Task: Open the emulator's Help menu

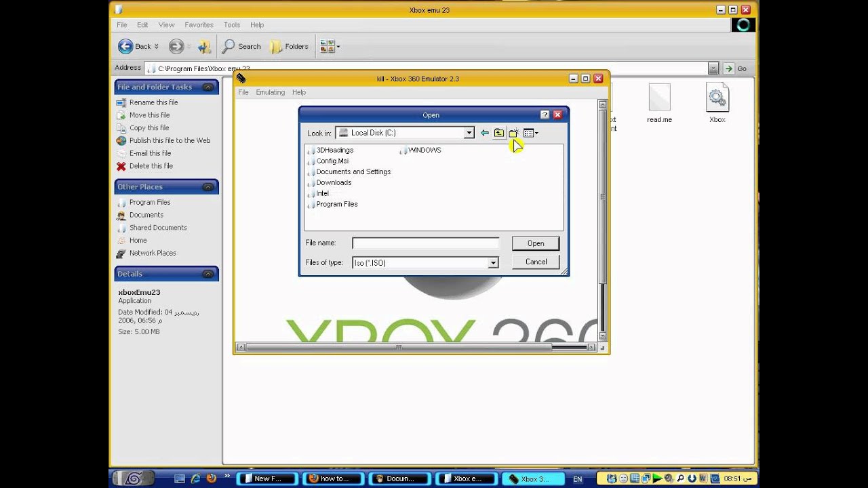Action: point(299,92)
